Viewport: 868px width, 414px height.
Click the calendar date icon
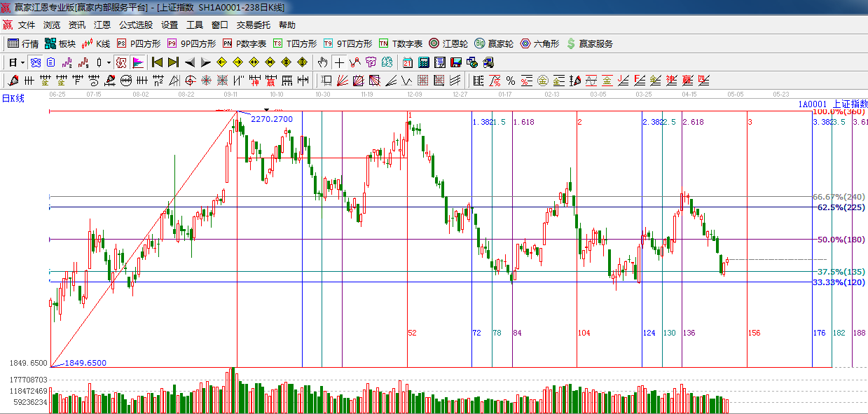406,62
